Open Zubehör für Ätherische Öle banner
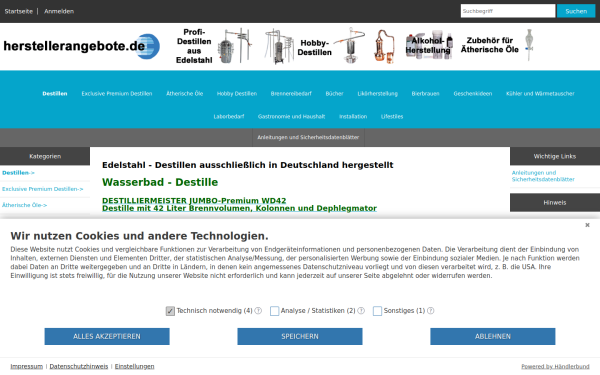Image resolution: width=600 pixels, height=375 pixels. tap(497, 45)
